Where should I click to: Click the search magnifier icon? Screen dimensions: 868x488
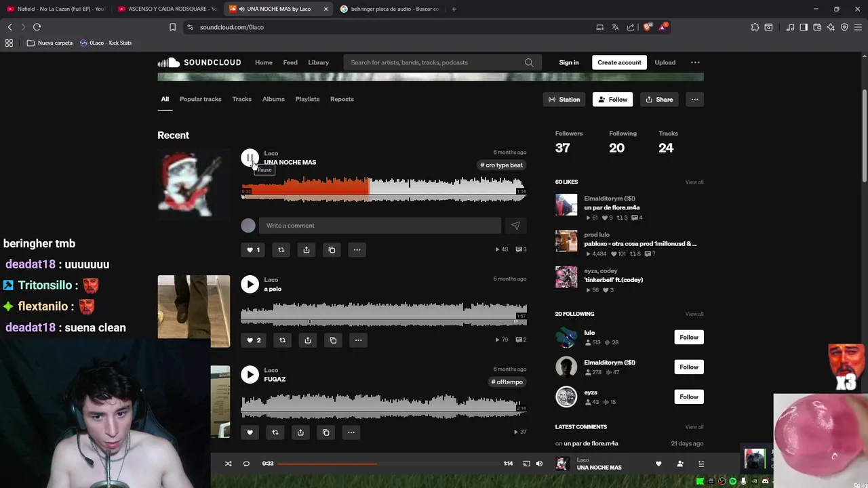[x=529, y=62]
